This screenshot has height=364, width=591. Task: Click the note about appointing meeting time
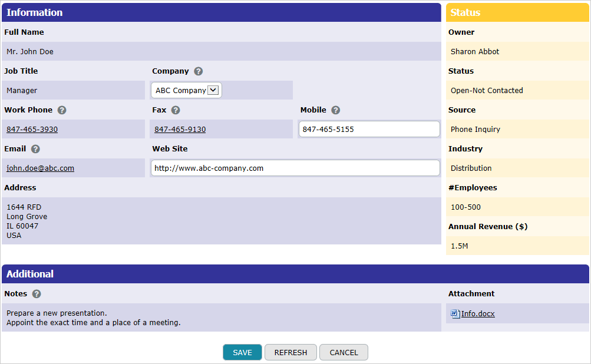[94, 322]
